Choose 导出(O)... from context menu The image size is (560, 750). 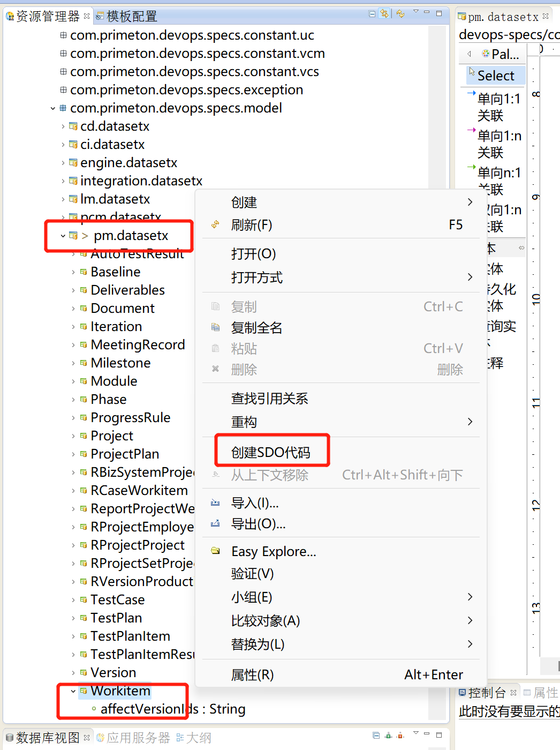(258, 524)
